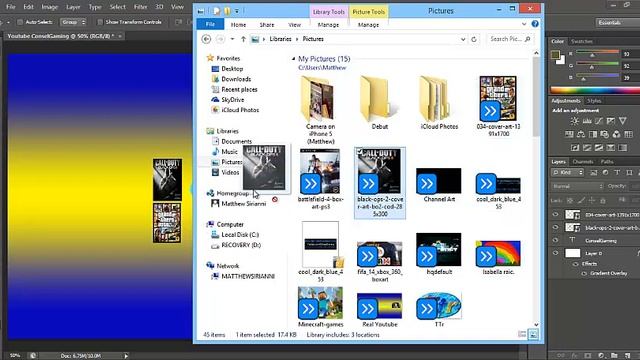This screenshot has height=360, width=640.
Task: Switch to the Swatches tab
Action: click(x=582, y=42)
